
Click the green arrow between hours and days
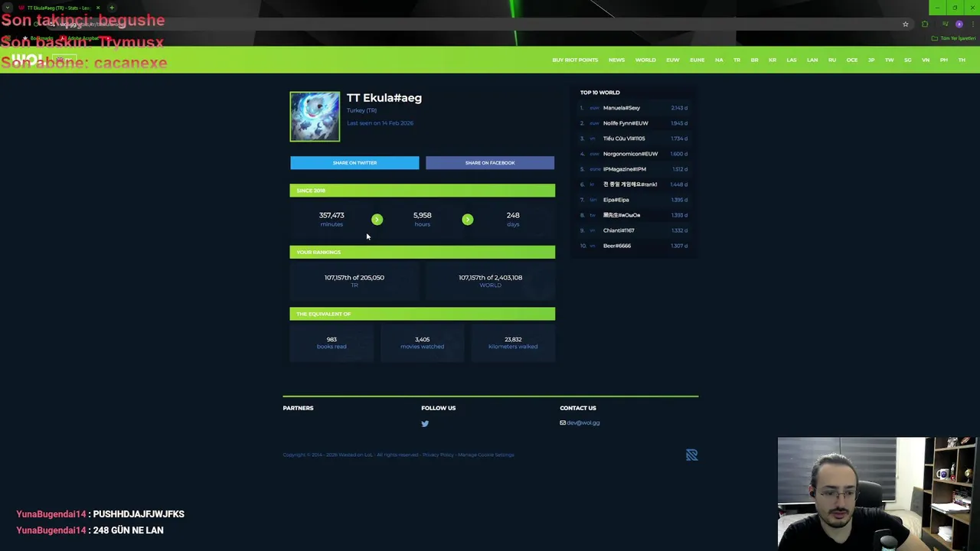click(468, 220)
